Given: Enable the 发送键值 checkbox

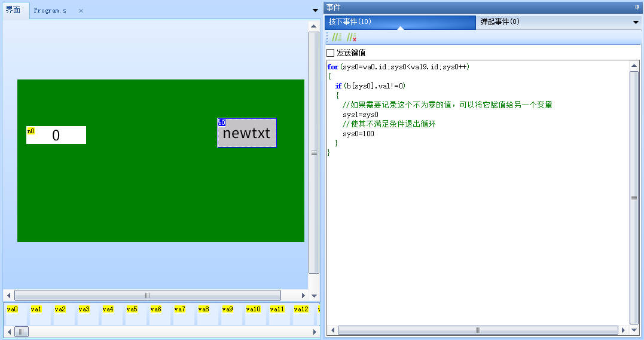Looking at the screenshot, I should point(331,53).
